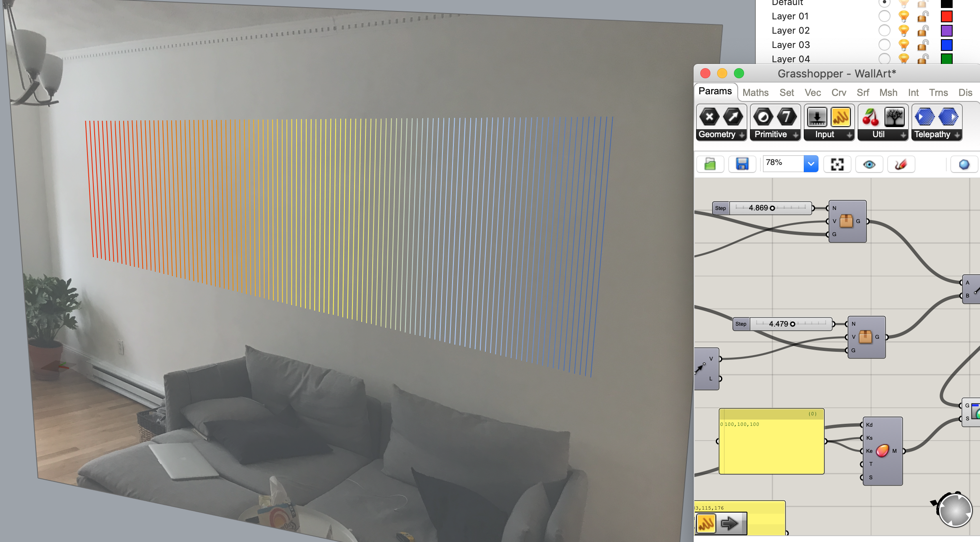The image size is (980, 542).
Task: Click the preview toggle eye icon
Action: (869, 164)
